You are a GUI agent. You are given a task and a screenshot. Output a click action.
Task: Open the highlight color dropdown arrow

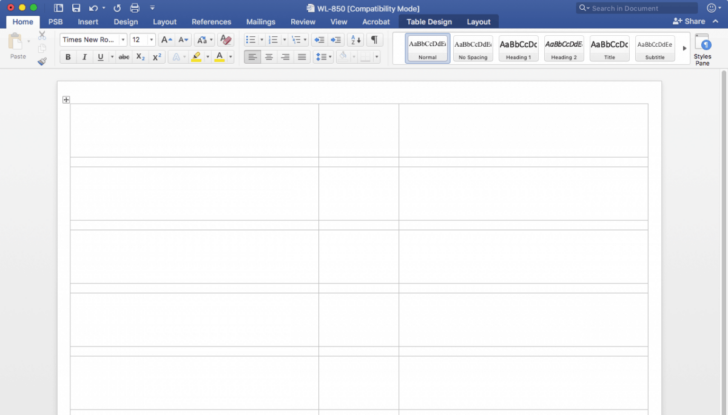pos(208,57)
